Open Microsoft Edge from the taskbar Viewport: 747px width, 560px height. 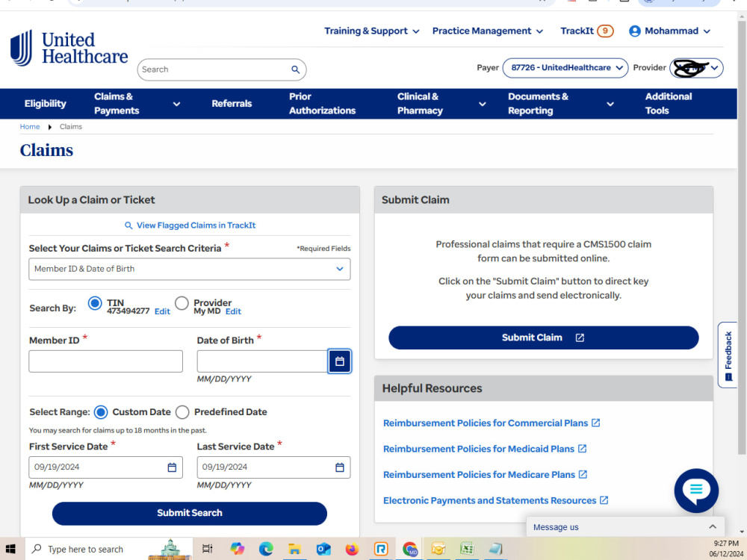click(x=265, y=549)
